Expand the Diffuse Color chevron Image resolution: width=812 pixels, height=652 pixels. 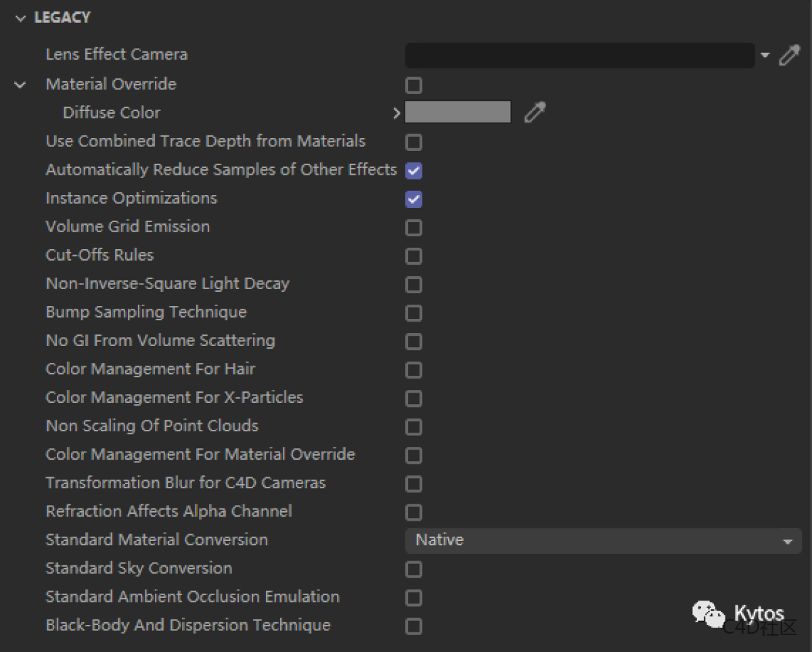click(397, 113)
